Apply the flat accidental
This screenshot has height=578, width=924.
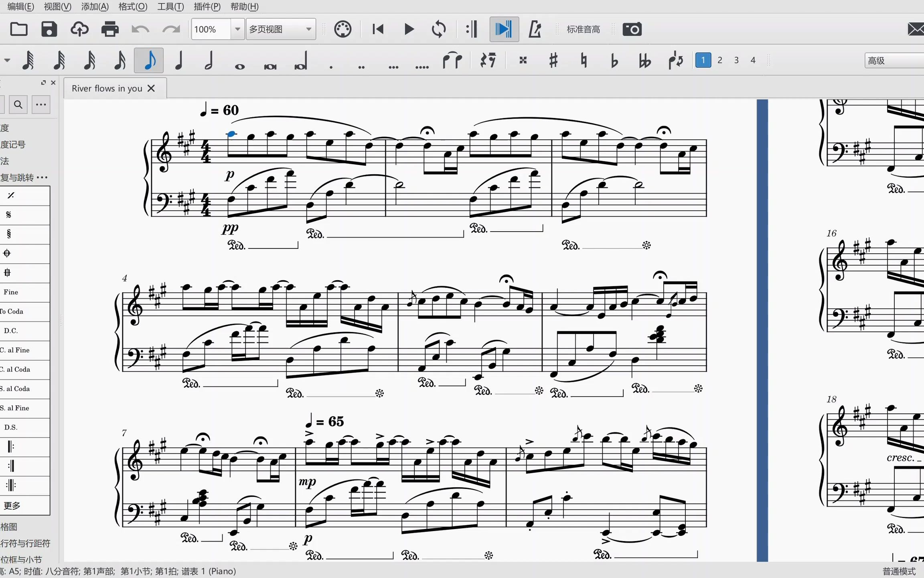614,61
